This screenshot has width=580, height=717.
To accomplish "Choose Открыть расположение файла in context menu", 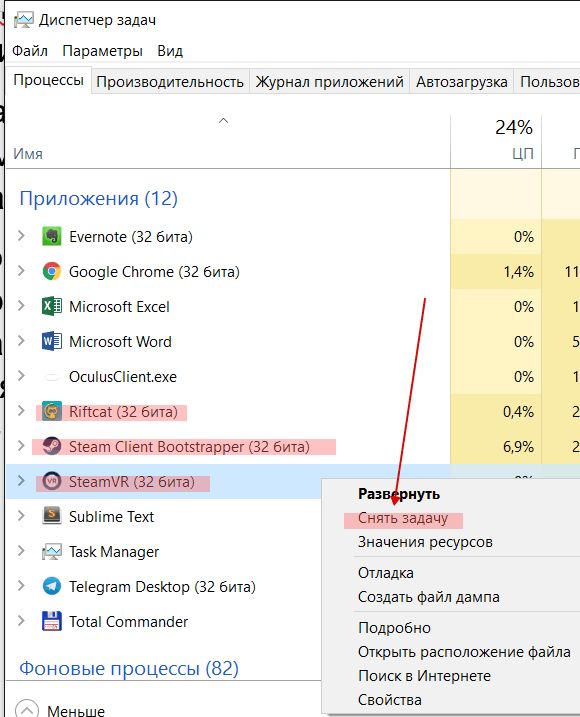I will coord(464,652).
